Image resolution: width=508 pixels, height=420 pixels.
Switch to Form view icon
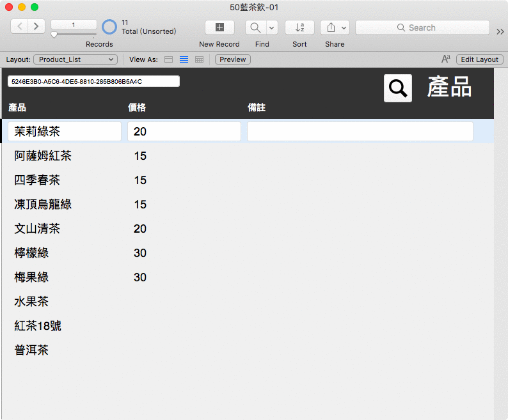click(x=168, y=59)
